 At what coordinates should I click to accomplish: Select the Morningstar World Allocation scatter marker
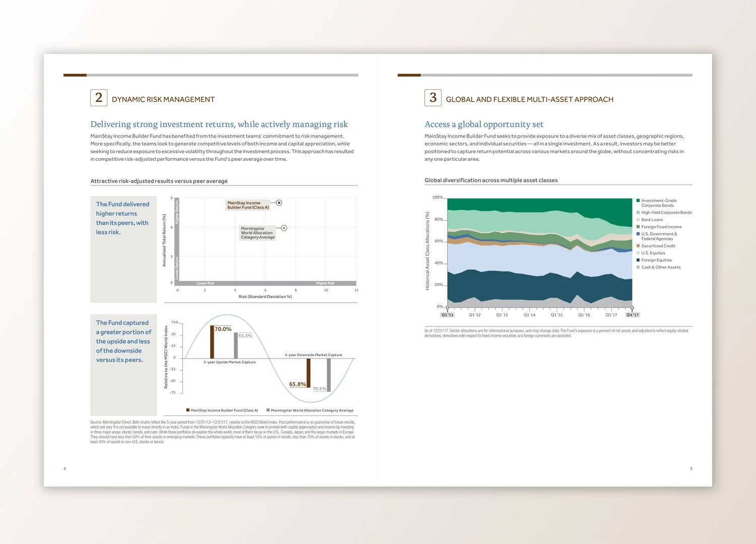[x=284, y=228]
